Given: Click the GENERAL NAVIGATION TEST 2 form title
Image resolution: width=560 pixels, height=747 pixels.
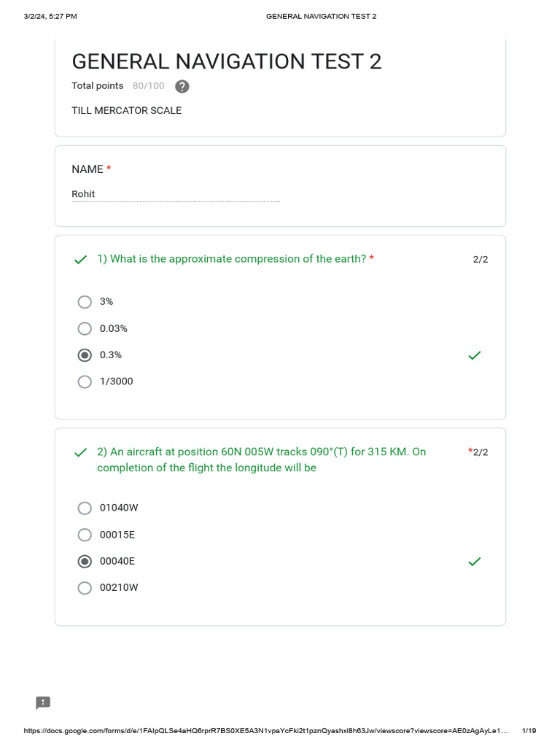Looking at the screenshot, I should pos(226,61).
